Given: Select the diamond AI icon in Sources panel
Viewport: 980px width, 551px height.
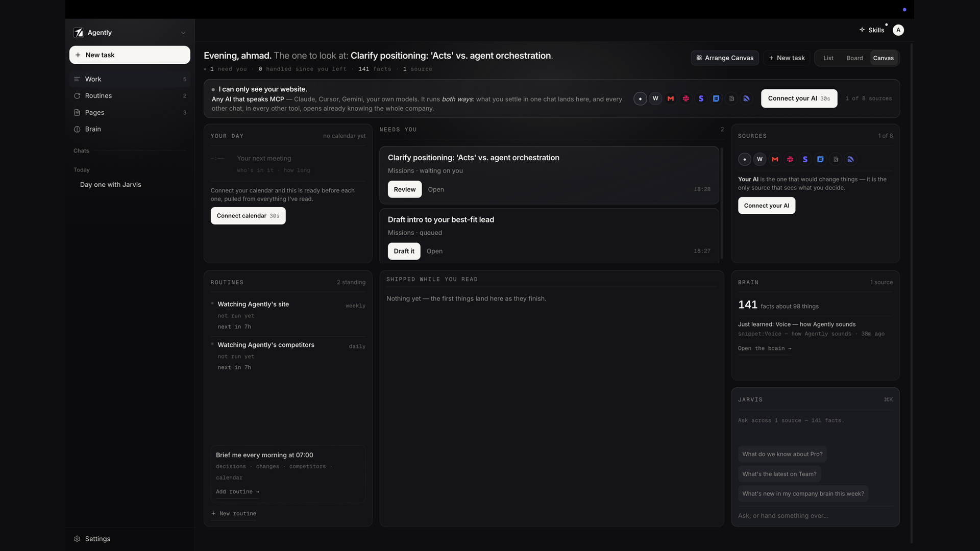Looking at the screenshot, I should [745, 159].
